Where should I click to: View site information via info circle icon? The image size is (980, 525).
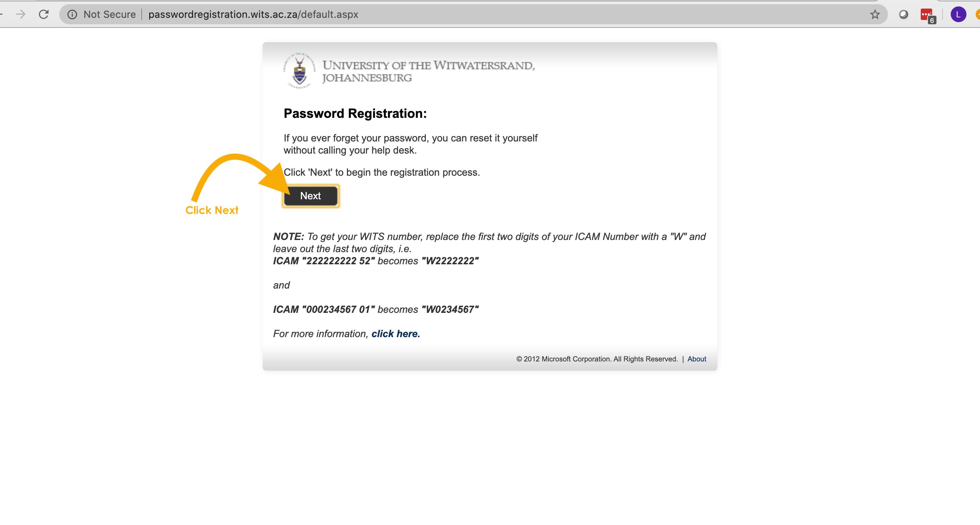click(72, 15)
